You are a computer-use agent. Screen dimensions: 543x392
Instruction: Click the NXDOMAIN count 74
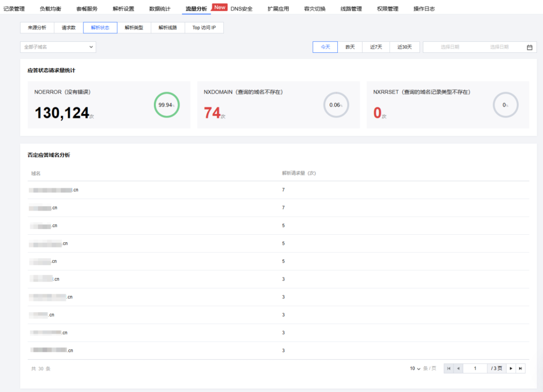coord(212,113)
